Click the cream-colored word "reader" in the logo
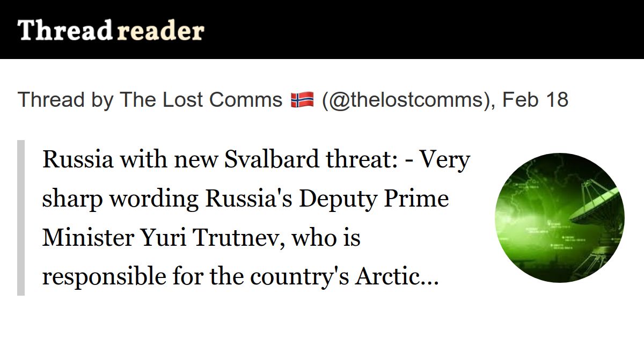The height and width of the screenshot is (337, 644). tap(160, 31)
